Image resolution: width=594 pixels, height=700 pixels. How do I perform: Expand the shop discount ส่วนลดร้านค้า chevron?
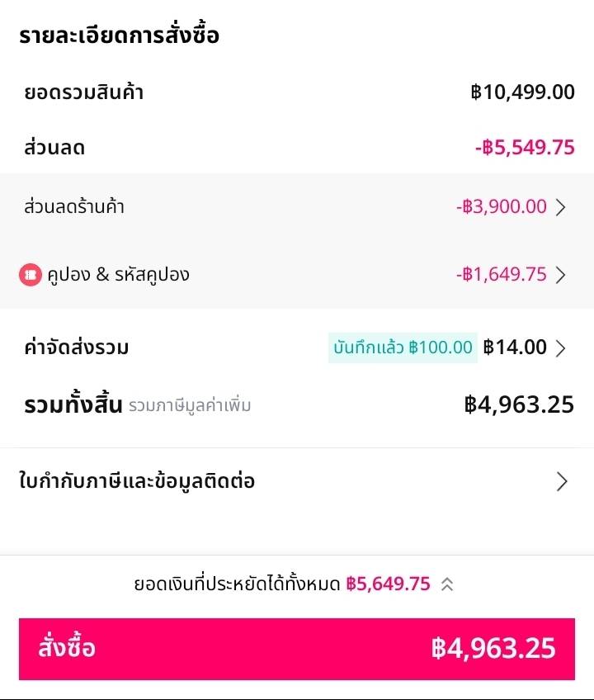(561, 207)
